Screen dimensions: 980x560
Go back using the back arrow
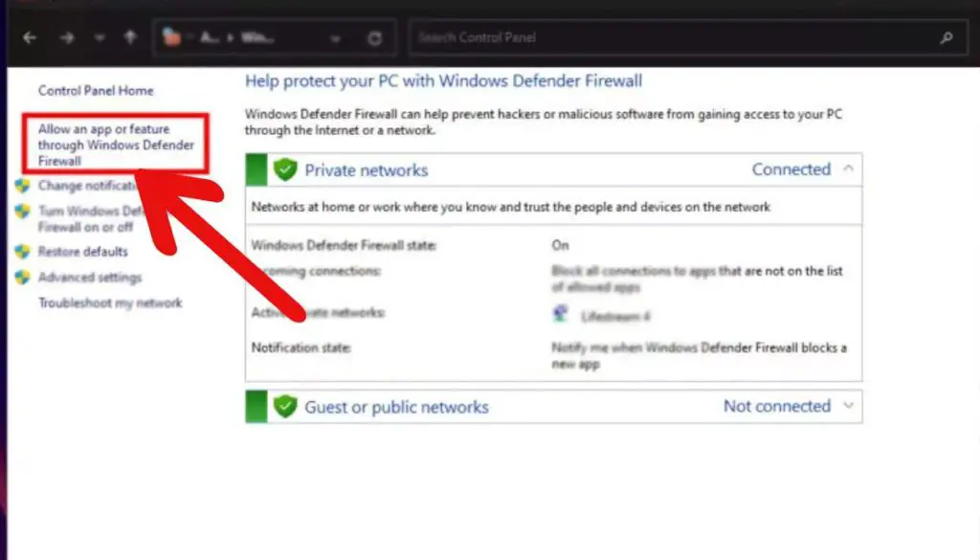30,38
